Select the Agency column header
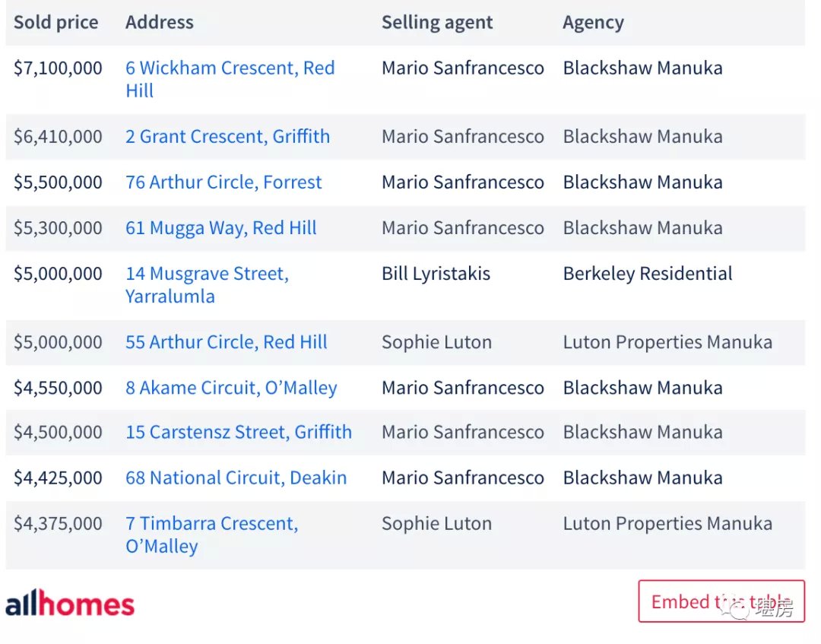Viewport: 821px width, 644px height. click(593, 23)
